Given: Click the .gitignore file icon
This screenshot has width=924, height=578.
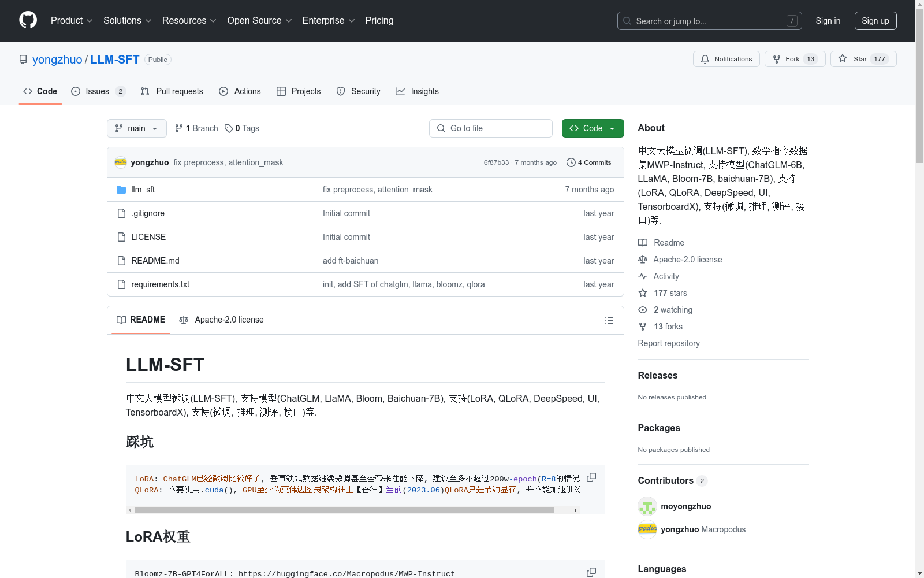Looking at the screenshot, I should (x=121, y=213).
